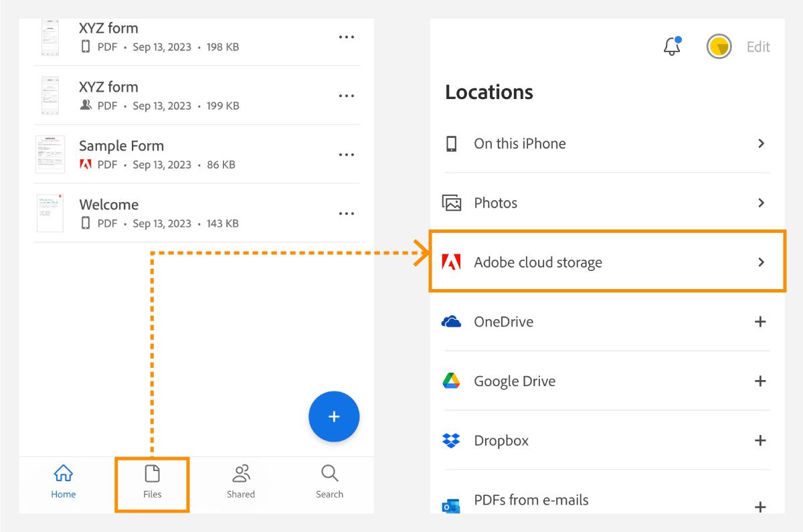The height and width of the screenshot is (532, 803).
Task: Add Dropbox using the plus control
Action: tap(760, 440)
